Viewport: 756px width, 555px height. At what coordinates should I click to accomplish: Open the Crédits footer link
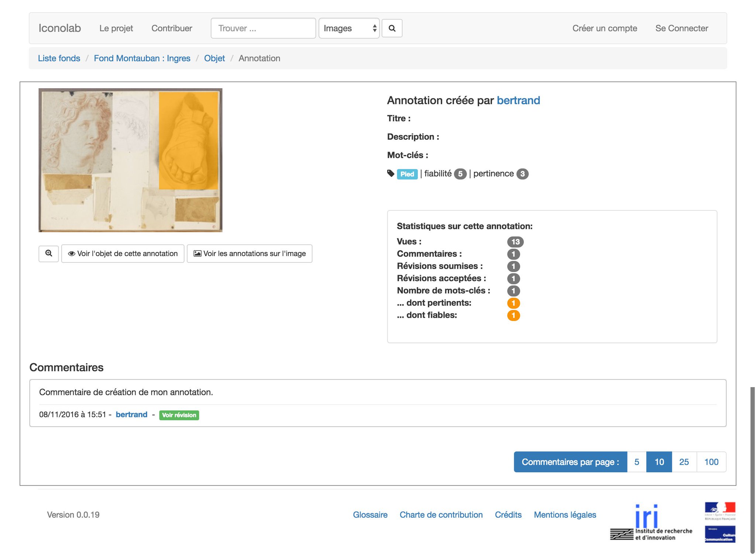coord(508,515)
